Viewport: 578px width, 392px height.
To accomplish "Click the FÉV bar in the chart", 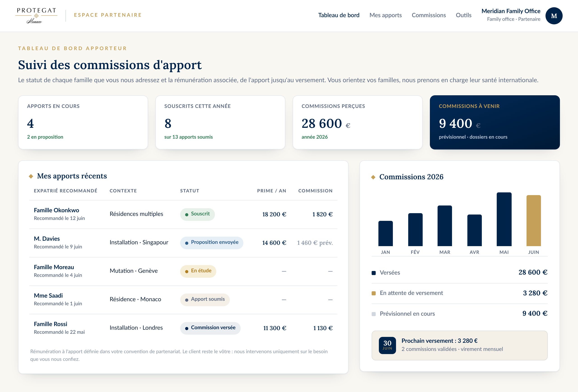I will click(x=415, y=230).
